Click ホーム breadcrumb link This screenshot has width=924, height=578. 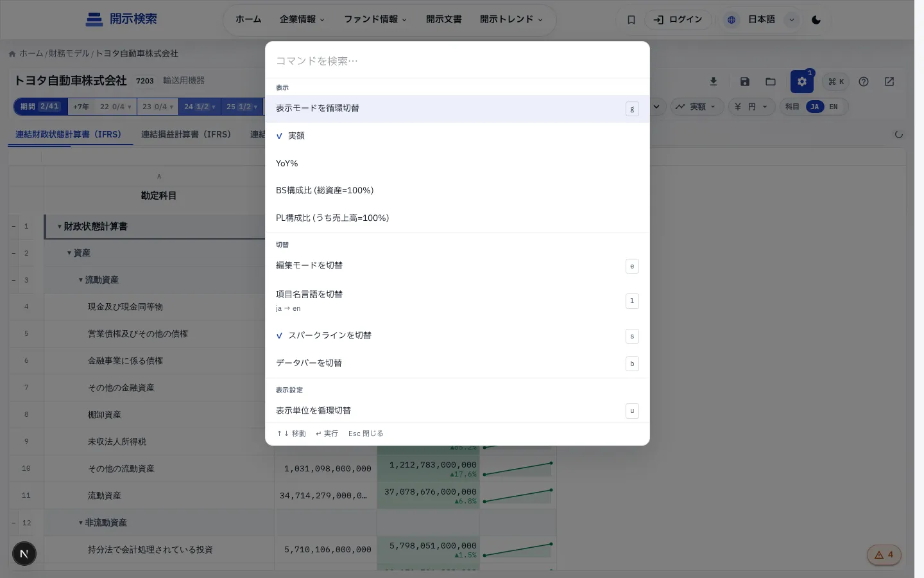click(31, 53)
